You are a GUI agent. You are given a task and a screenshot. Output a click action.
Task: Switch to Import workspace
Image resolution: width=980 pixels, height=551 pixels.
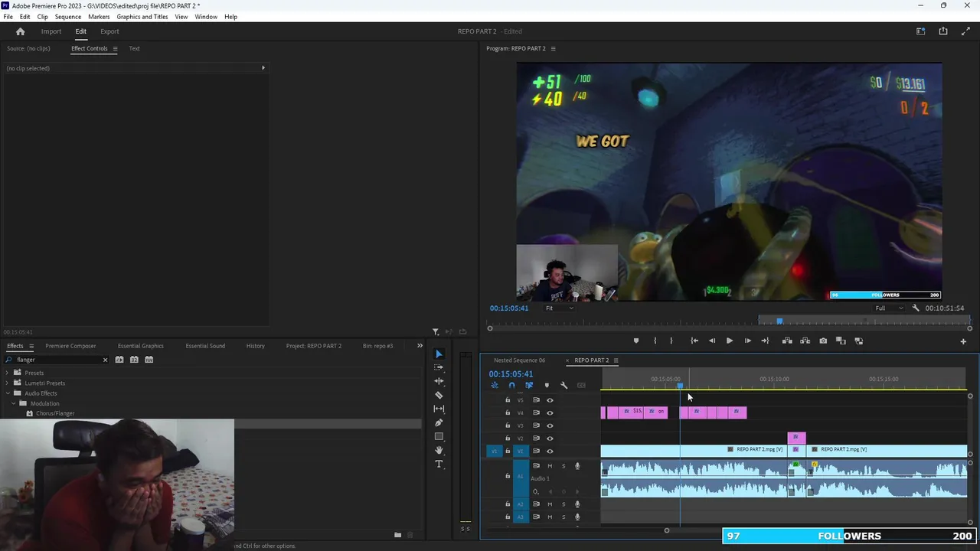pyautogui.click(x=51, y=31)
